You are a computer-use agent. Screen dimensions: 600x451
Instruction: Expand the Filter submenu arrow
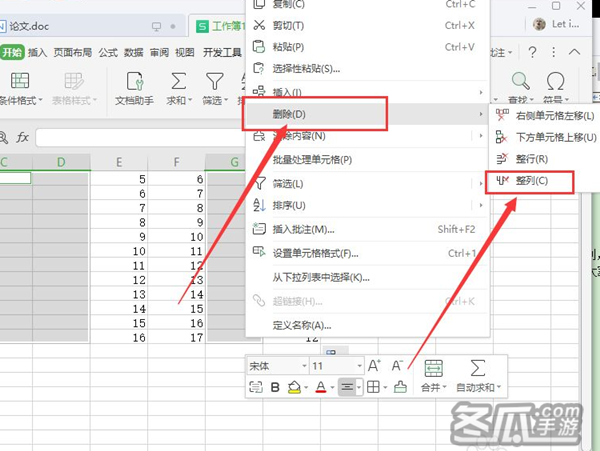481,184
